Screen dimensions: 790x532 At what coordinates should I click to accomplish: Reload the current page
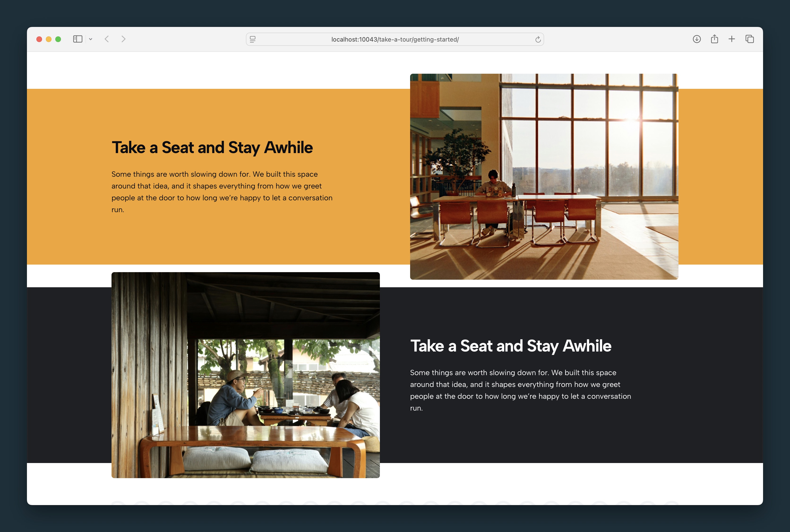538,39
